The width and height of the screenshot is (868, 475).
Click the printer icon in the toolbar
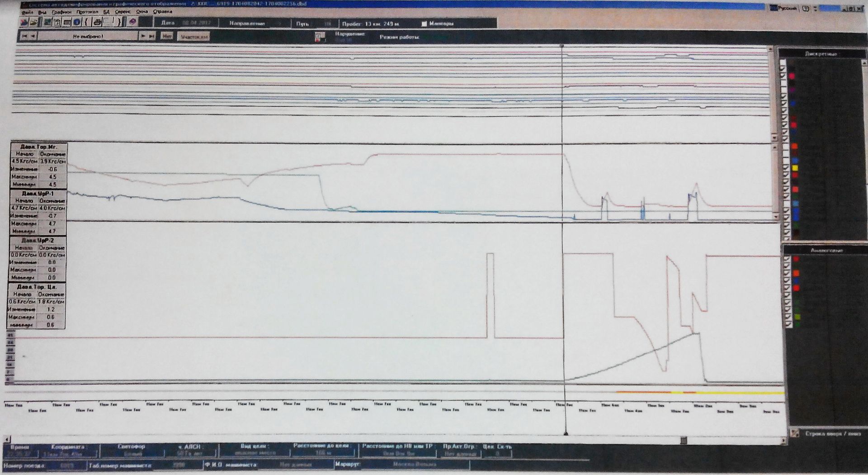[x=96, y=22]
